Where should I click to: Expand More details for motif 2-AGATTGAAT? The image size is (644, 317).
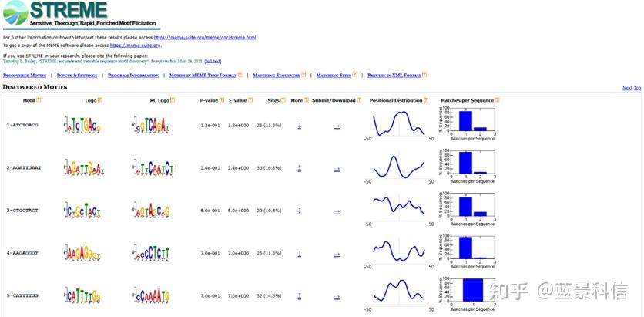pos(300,168)
